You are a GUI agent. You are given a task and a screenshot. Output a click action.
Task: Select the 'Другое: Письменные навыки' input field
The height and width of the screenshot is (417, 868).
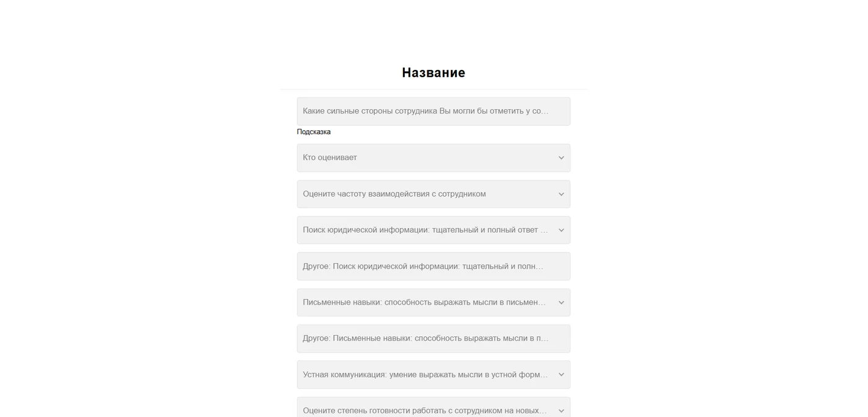[433, 339]
